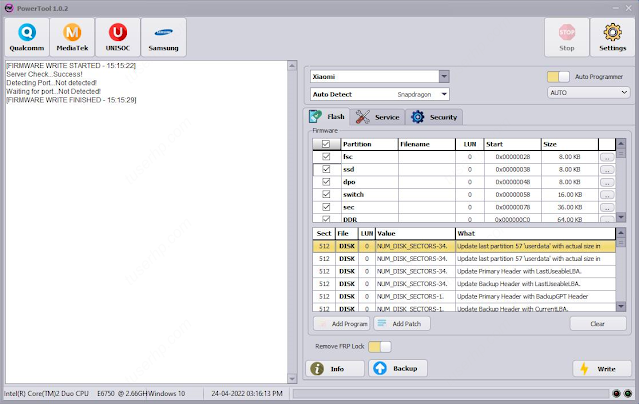639x404 pixels.
Task: Click the 36.00 KB size cell
Action: (x=570, y=208)
